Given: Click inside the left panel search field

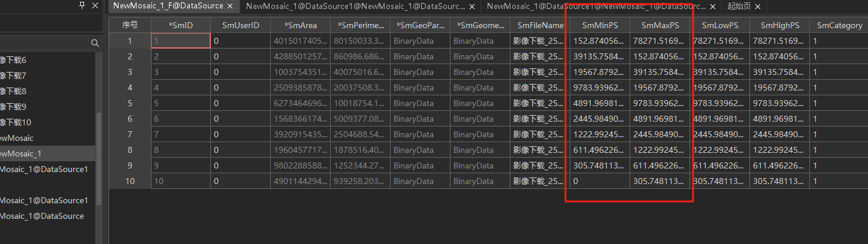Looking at the screenshot, I should coord(44,43).
